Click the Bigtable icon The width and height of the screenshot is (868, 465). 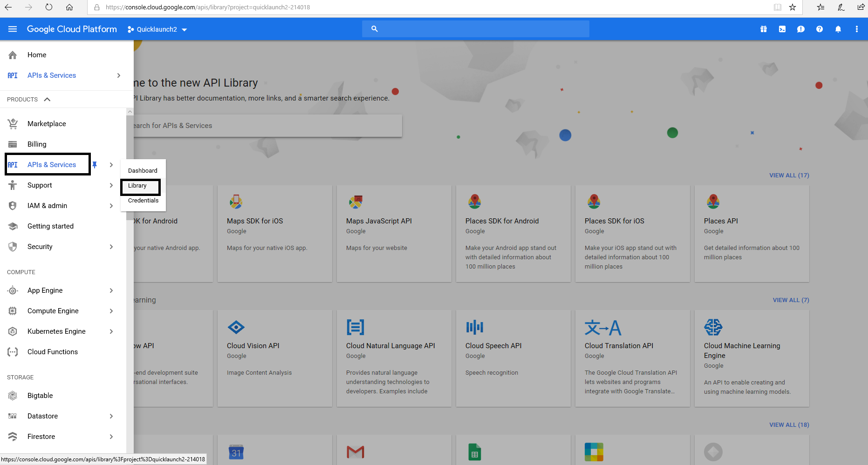pyautogui.click(x=13, y=396)
